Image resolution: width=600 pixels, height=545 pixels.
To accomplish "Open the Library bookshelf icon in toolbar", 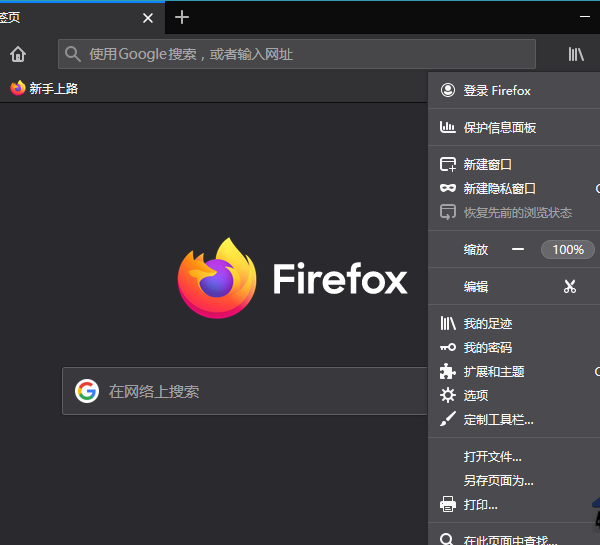I will click(577, 54).
